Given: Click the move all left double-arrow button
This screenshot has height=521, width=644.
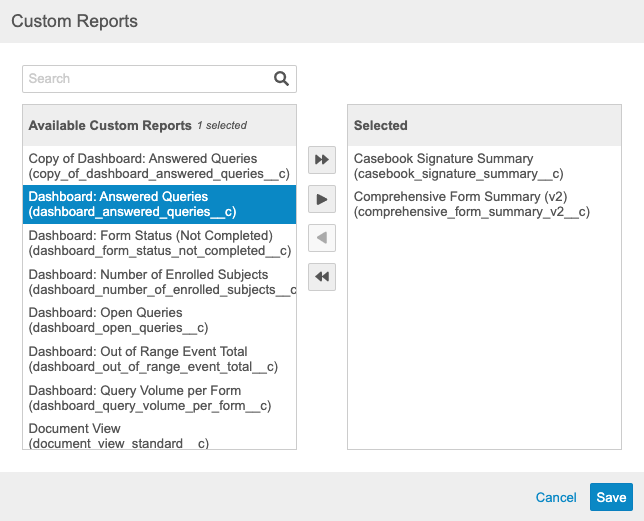Looking at the screenshot, I should click(x=322, y=277).
